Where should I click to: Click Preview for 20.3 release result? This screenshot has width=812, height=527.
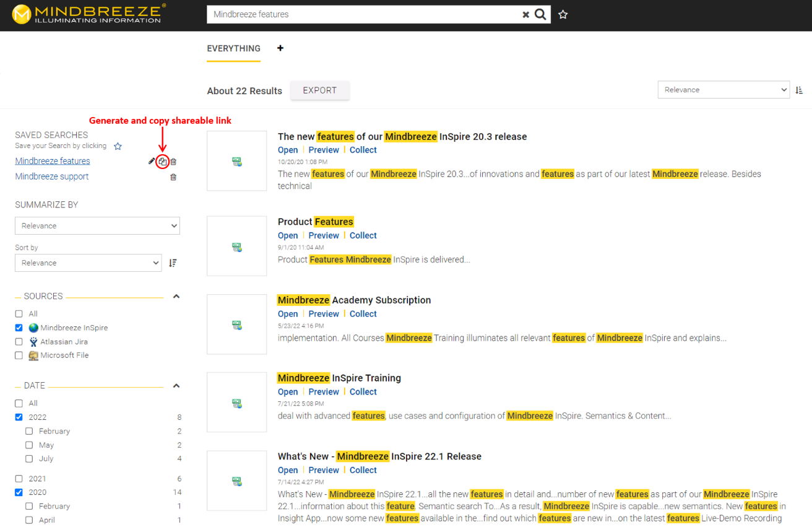(324, 150)
